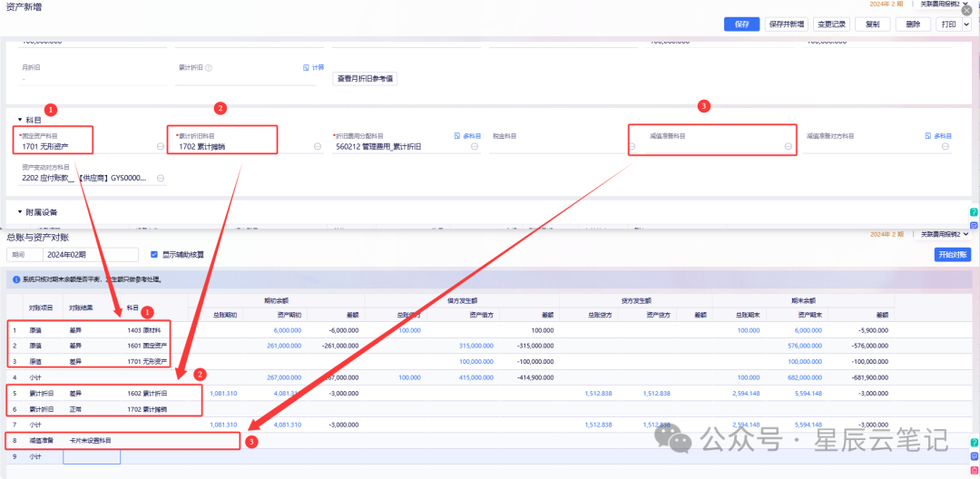Click the 资产期末 column header

(808, 316)
